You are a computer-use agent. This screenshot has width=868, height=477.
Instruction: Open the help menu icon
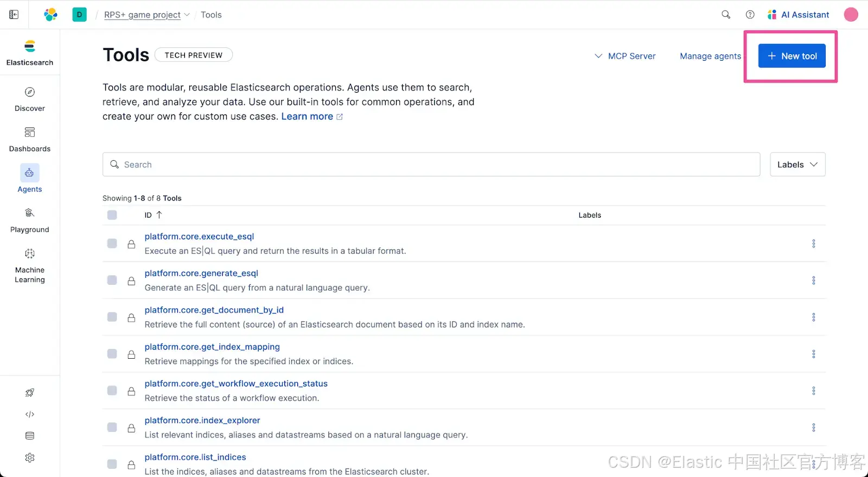tap(750, 15)
